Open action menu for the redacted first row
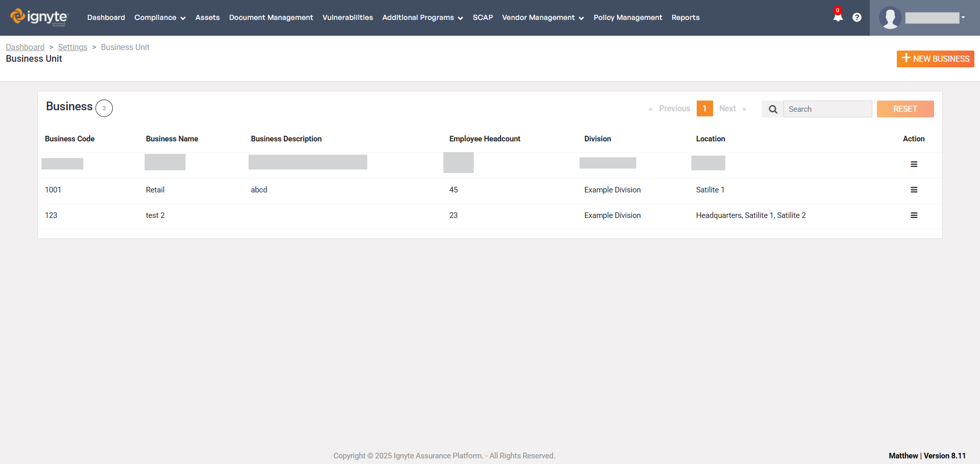 coord(914,164)
